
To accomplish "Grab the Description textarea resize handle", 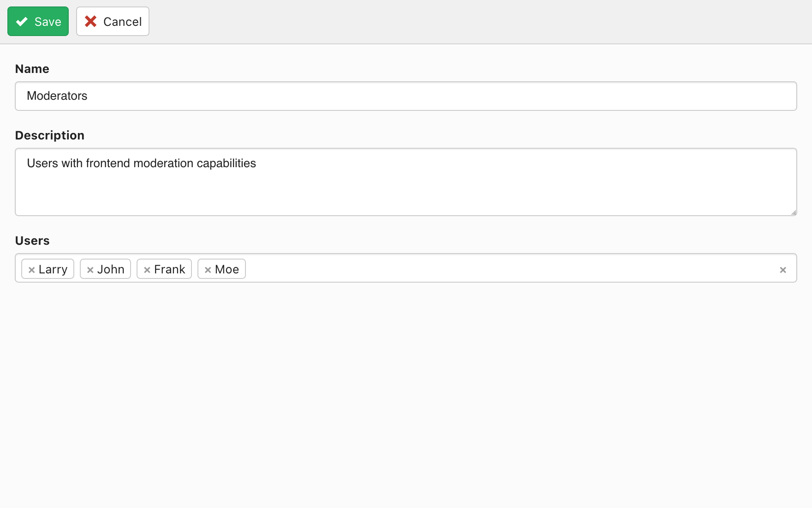I will coord(793,212).
